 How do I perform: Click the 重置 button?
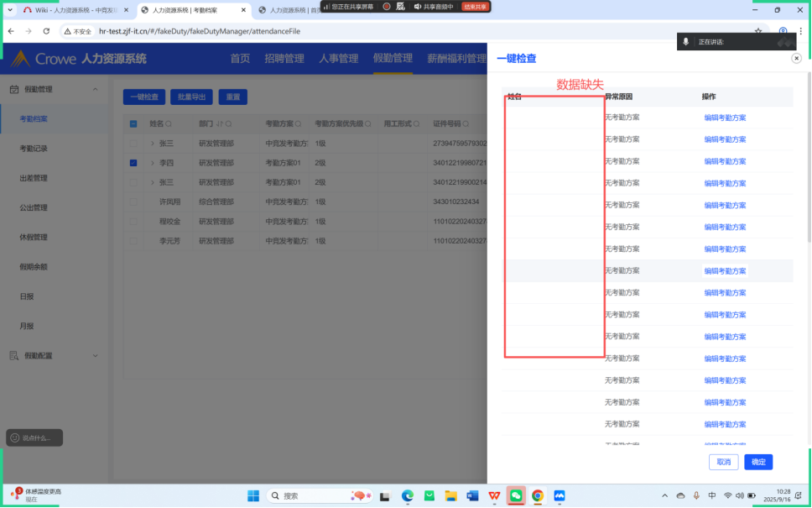pyautogui.click(x=233, y=97)
